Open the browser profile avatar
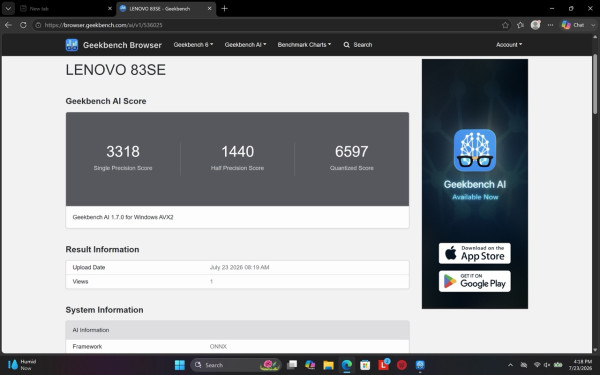The image size is (600, 375). [535, 25]
